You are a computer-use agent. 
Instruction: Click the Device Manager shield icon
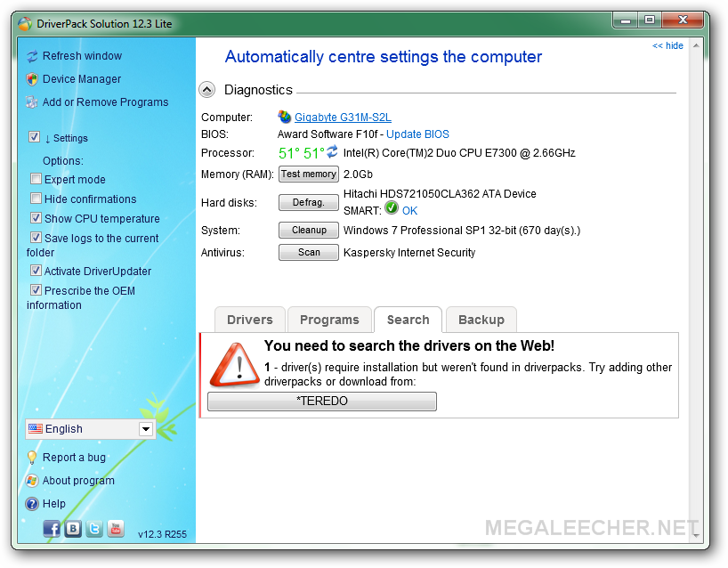[32, 79]
